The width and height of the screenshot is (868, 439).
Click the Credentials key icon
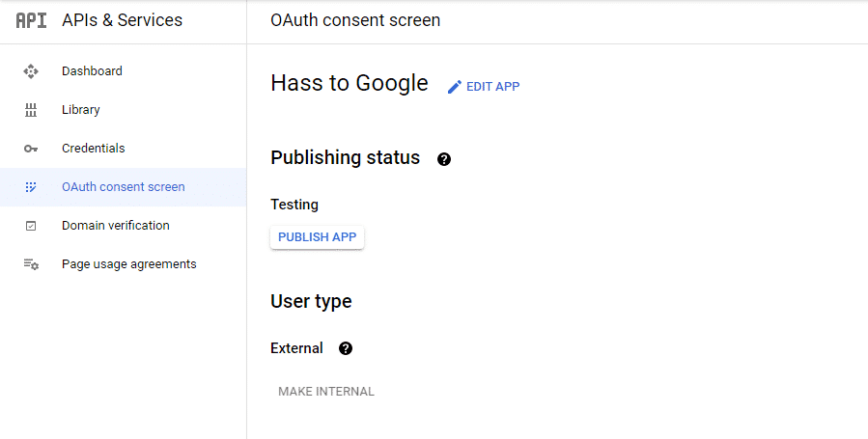pyautogui.click(x=31, y=149)
